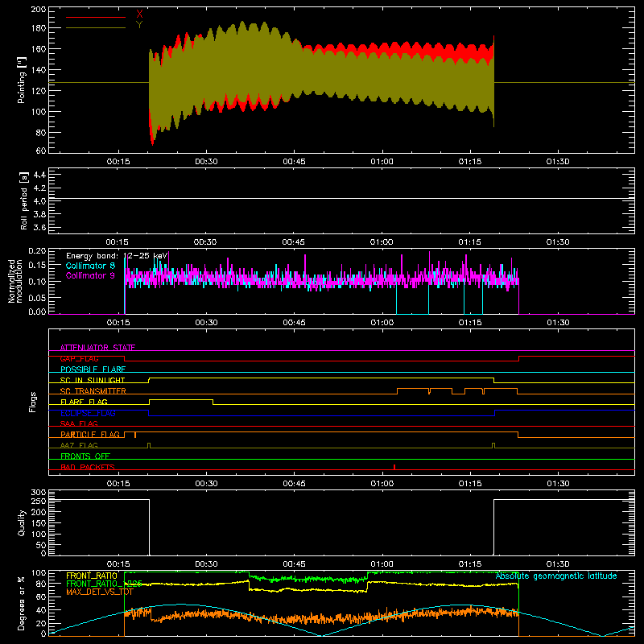
Task: Select the FRONTS_OFF label
Action: (85, 456)
